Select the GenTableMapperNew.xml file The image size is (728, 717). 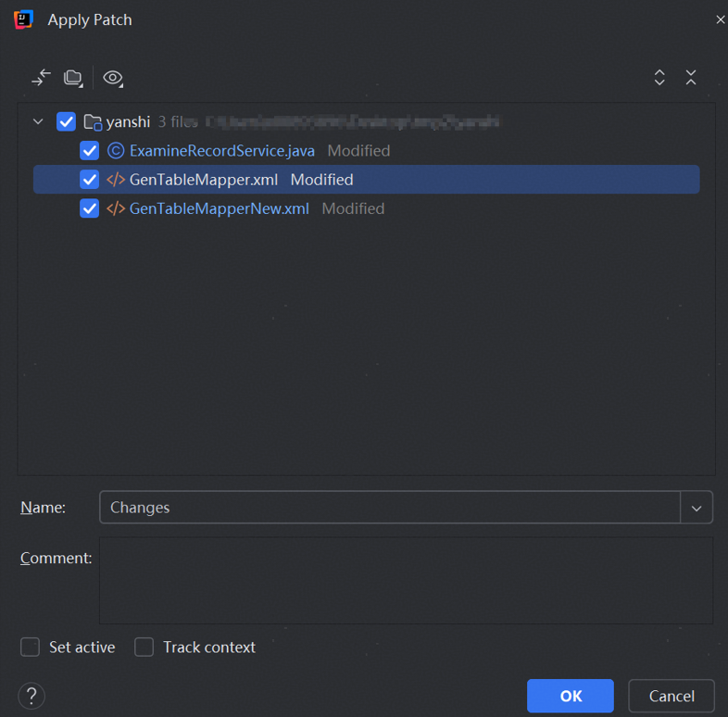point(220,209)
